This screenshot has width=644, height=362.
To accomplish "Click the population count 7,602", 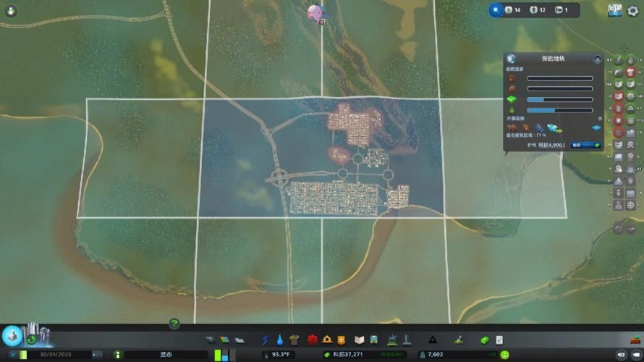I will [x=435, y=355].
